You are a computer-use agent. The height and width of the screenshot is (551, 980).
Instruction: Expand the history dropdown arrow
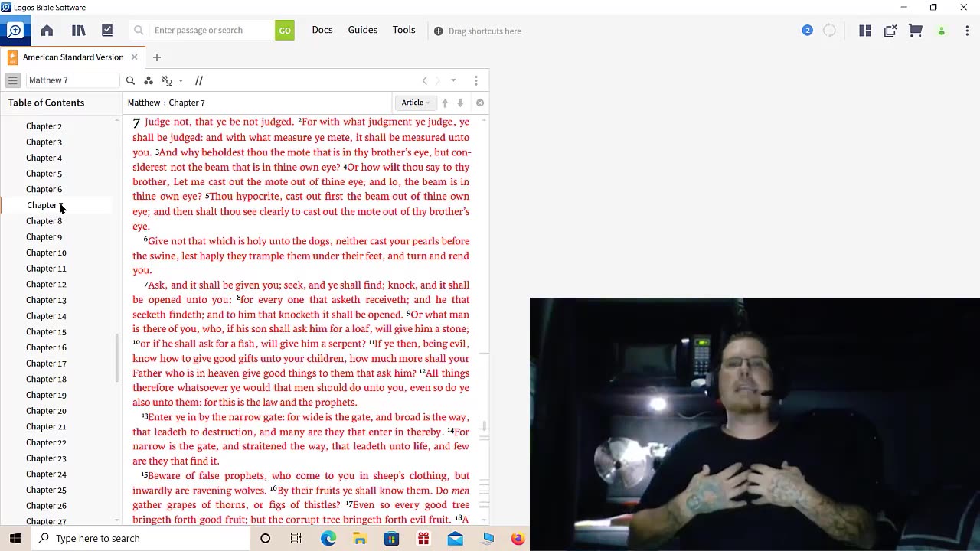pos(453,80)
